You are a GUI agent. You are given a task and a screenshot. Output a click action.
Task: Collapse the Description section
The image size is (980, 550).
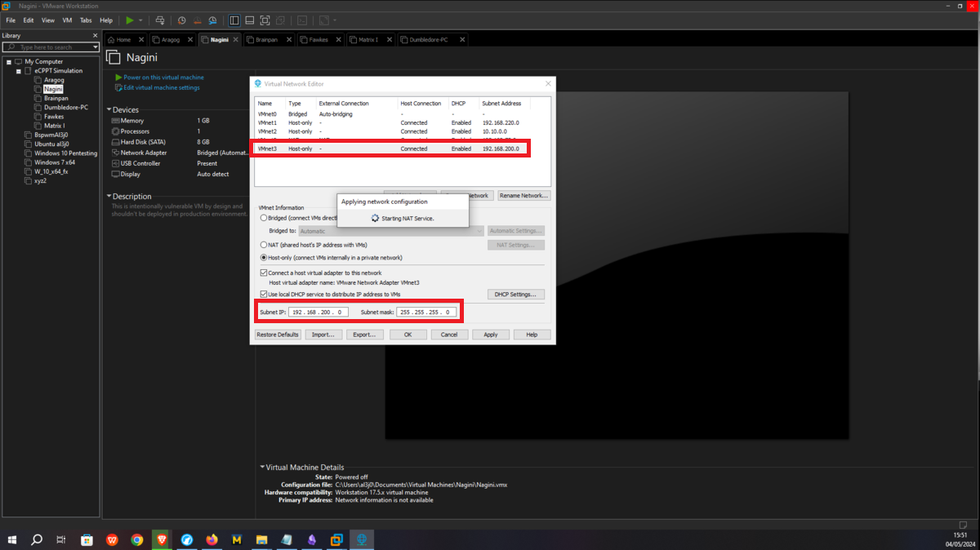click(x=109, y=196)
